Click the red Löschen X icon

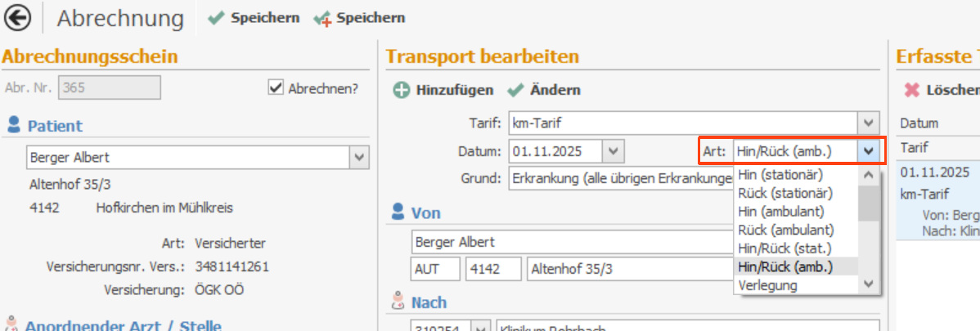pyautogui.click(x=910, y=91)
